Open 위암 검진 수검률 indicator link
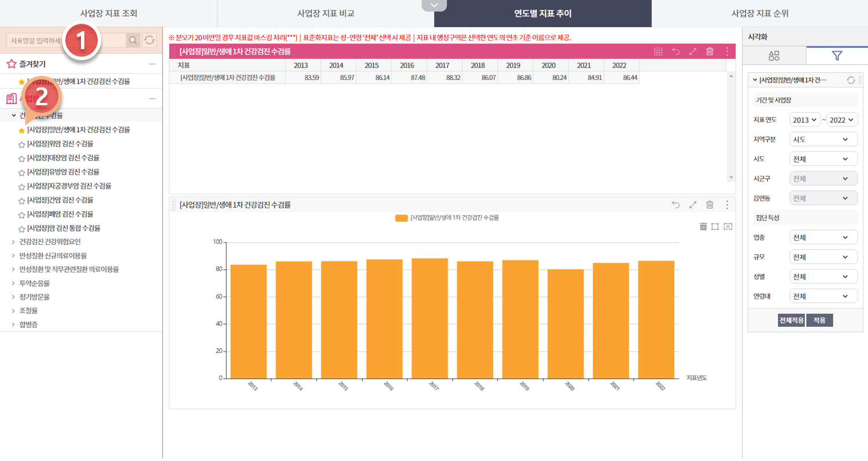This screenshot has height=461, width=868. pyautogui.click(x=60, y=144)
